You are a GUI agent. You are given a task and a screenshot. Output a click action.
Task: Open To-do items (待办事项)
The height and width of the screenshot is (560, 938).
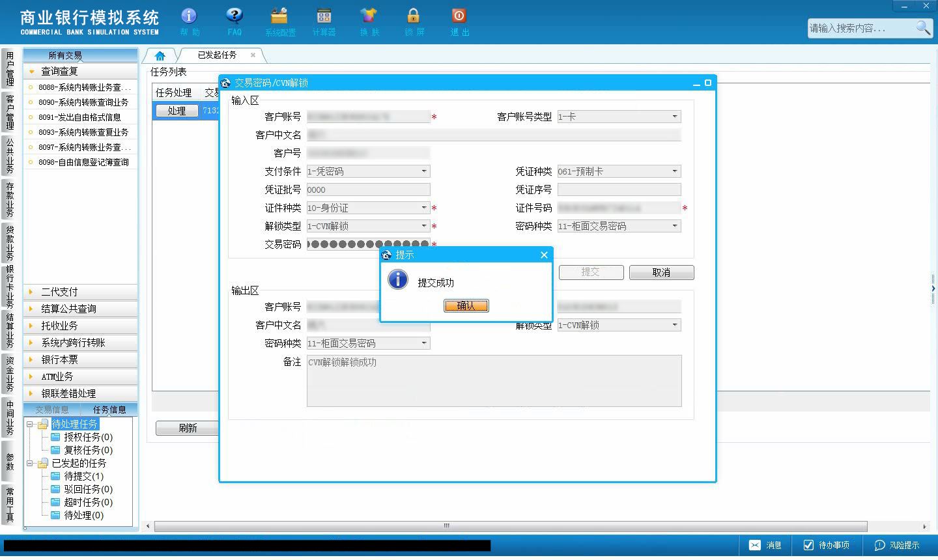click(827, 545)
